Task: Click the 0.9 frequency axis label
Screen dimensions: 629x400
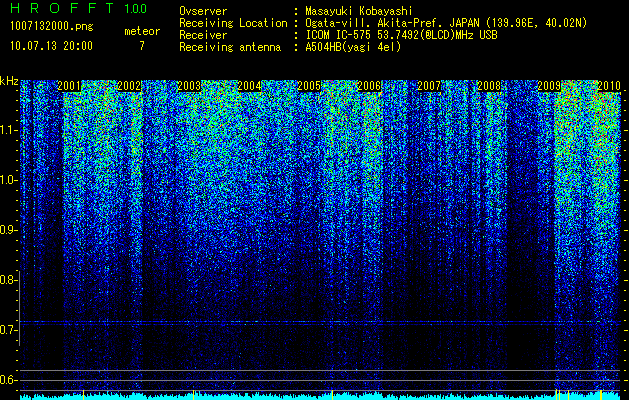Action: pyautogui.click(x=7, y=230)
